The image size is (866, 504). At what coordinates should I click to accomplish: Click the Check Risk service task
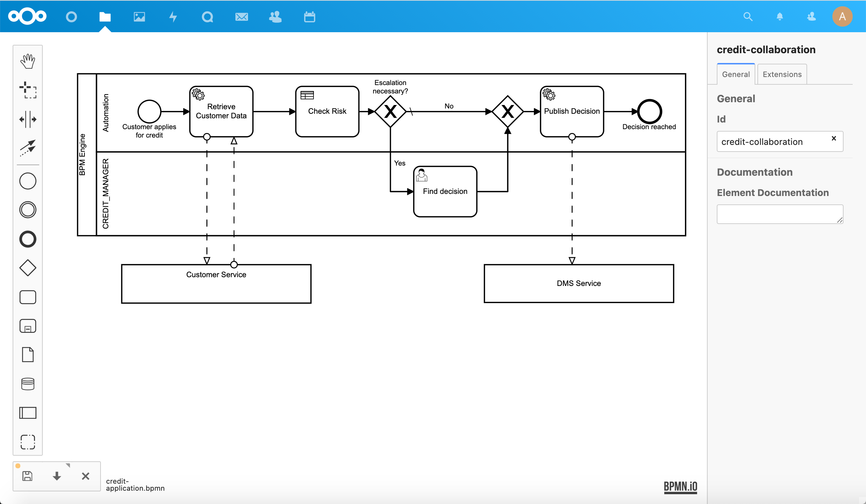click(x=326, y=110)
